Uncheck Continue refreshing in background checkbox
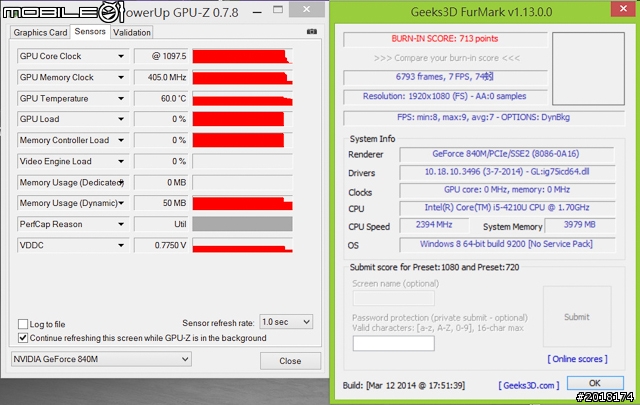The height and width of the screenshot is (405, 640). 23,338
